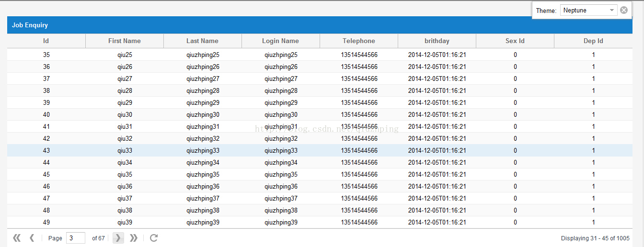Viewport: 644px width, 247px height.
Task: Click the first name qiu35
Action: [125, 174]
